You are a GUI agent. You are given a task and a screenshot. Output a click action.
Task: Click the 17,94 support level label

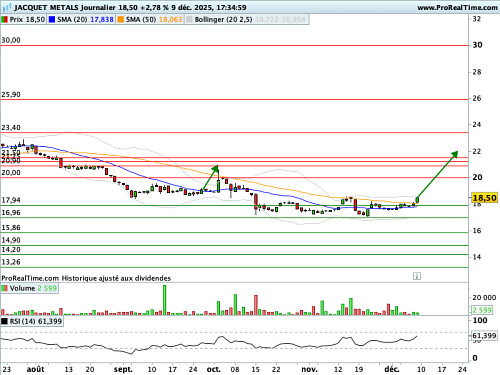pyautogui.click(x=11, y=200)
